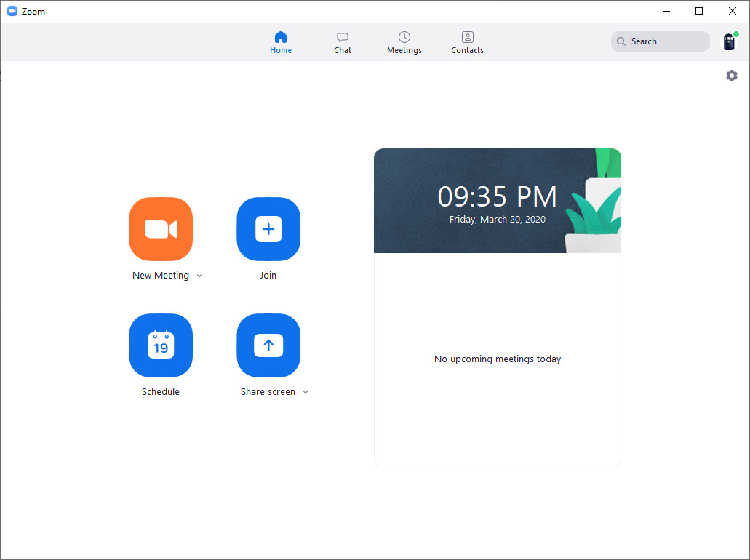Click the profile avatar picture
Image resolution: width=750 pixels, height=560 pixels.
[729, 41]
